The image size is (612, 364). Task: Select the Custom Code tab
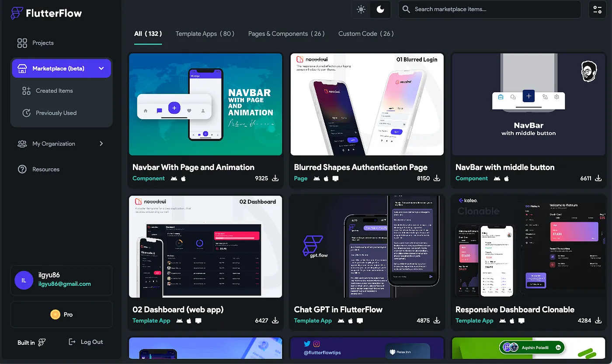(365, 34)
